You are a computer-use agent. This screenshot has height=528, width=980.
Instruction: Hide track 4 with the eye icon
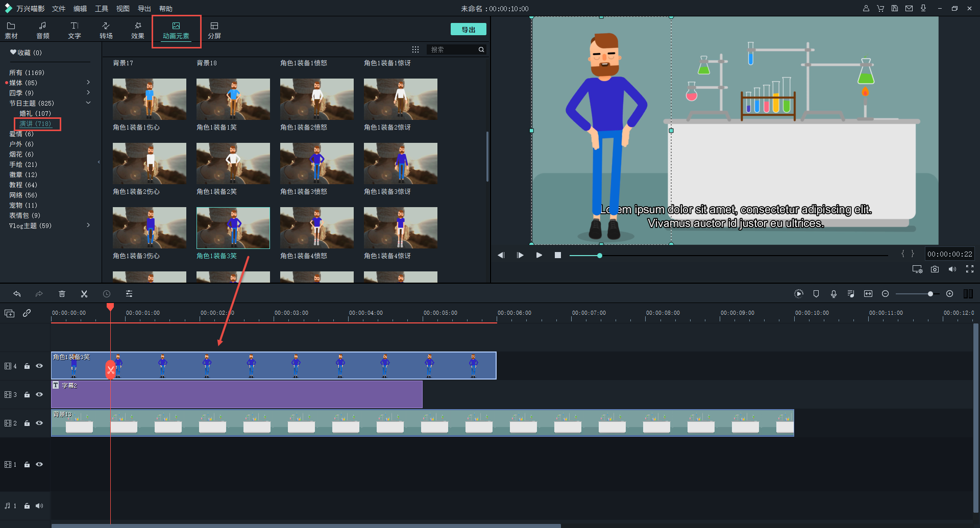click(39, 366)
